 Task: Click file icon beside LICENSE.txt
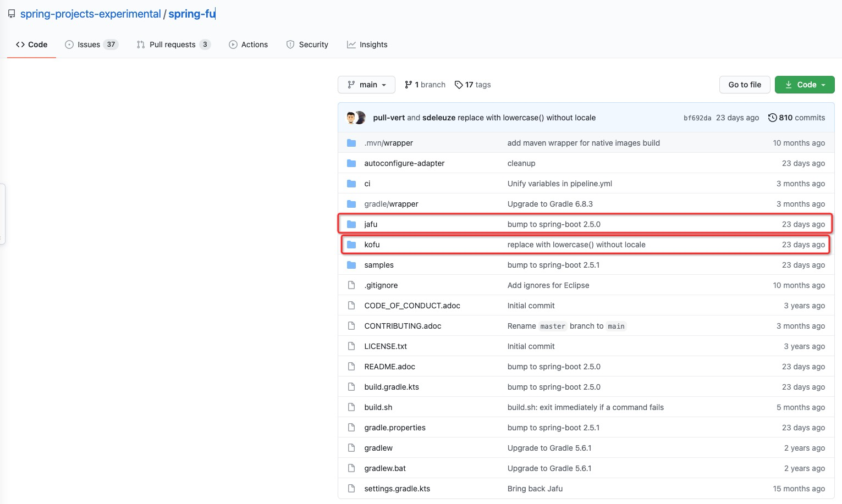[351, 346]
